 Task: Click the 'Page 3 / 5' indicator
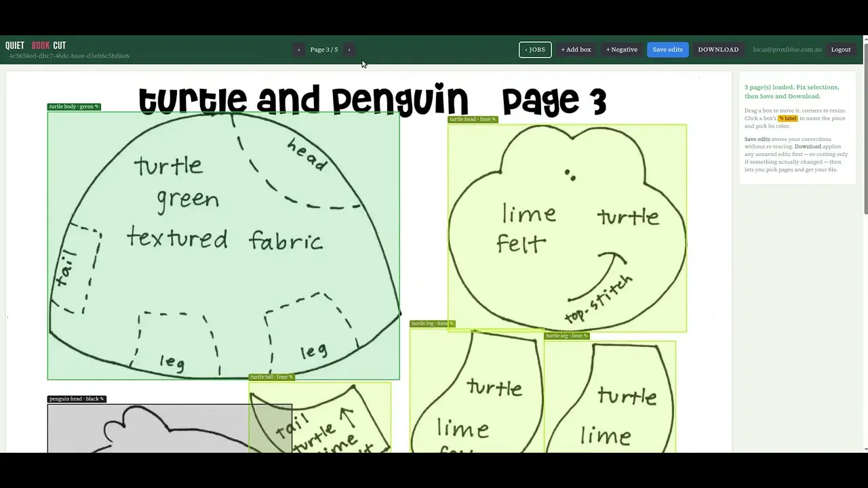pos(324,49)
